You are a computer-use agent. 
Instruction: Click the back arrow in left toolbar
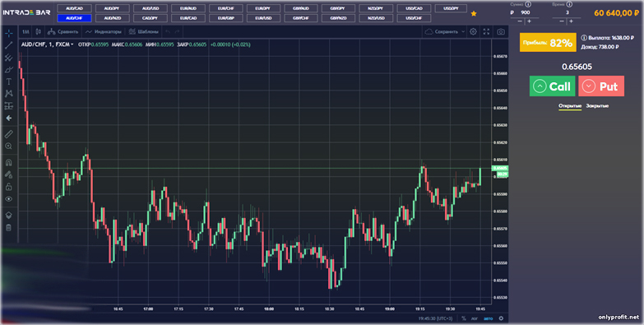pyautogui.click(x=8, y=118)
